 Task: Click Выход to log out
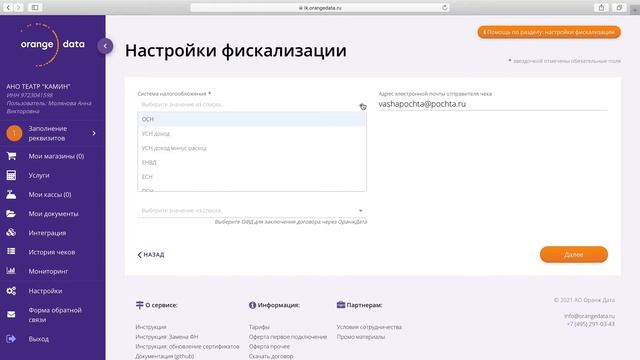coord(39,339)
